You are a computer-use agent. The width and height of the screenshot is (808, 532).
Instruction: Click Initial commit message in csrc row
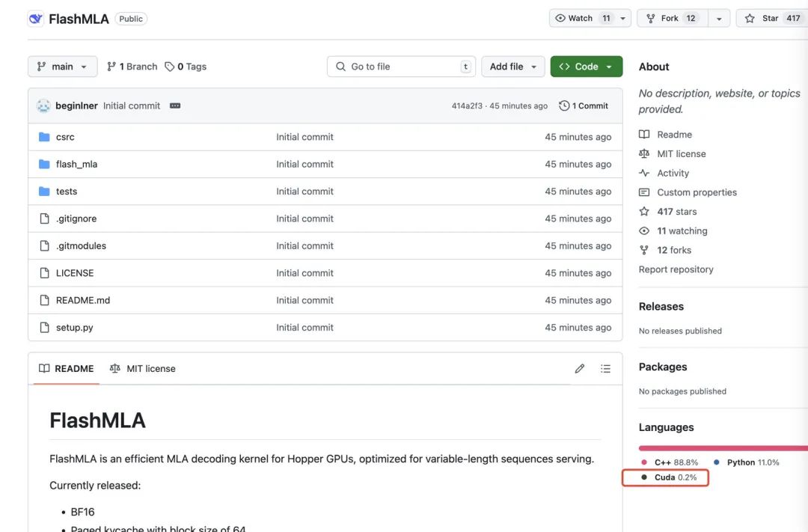tap(304, 137)
